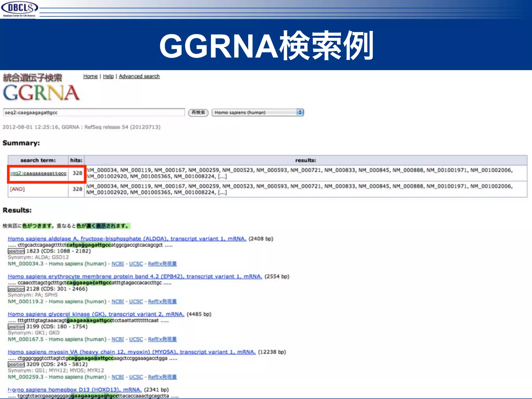
Task: Open the Advanced search link
Action: click(139, 76)
